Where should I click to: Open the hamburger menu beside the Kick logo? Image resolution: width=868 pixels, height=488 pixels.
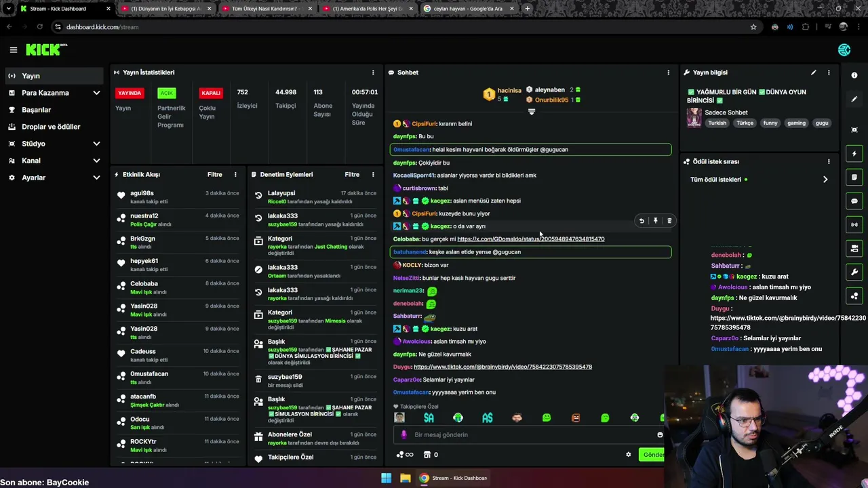pyautogui.click(x=13, y=49)
